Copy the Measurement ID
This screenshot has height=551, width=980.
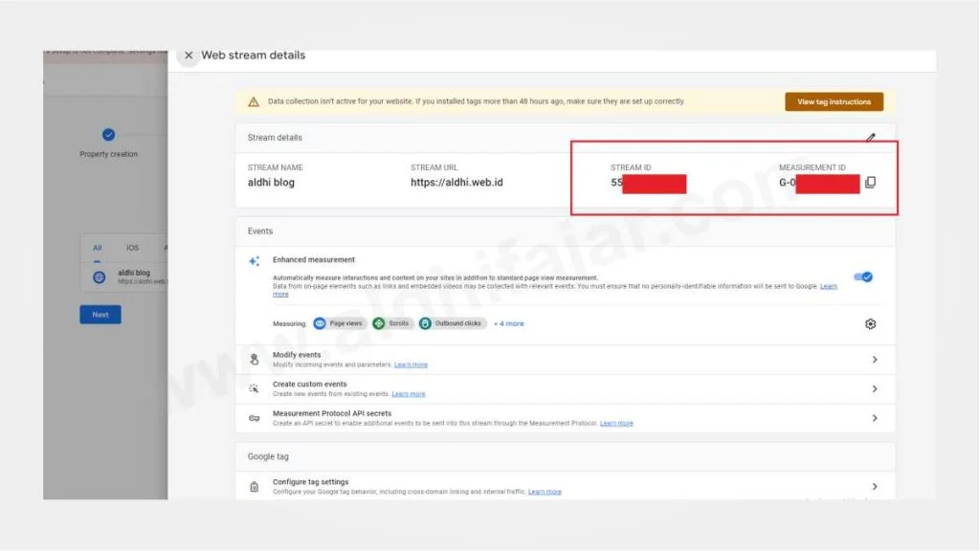point(870,183)
